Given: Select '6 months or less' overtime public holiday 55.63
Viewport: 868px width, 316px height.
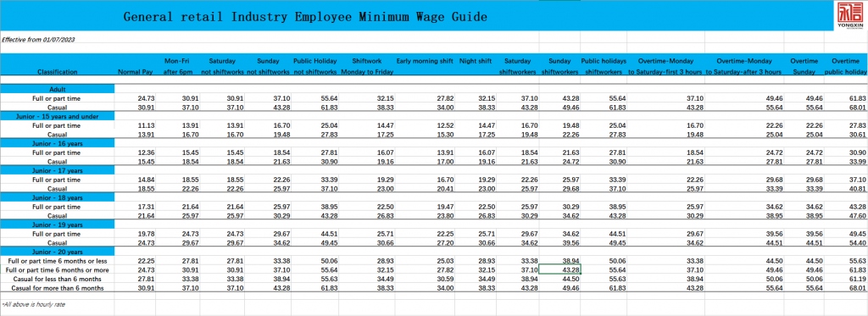Looking at the screenshot, I should [858, 260].
